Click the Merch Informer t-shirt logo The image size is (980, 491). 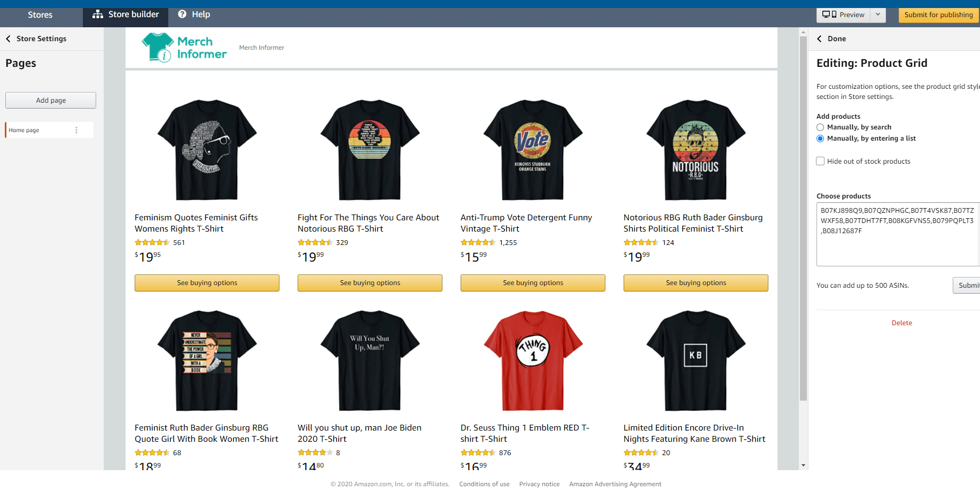[x=158, y=48]
